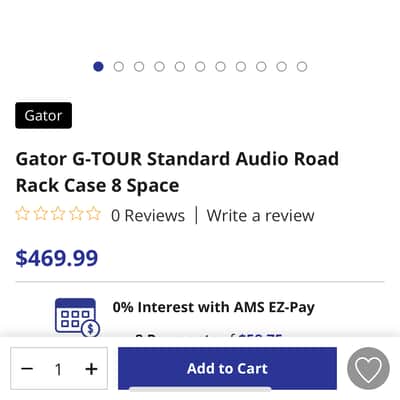Click the quantity input field showing 1
This screenshot has width=400, height=400.
(59, 369)
